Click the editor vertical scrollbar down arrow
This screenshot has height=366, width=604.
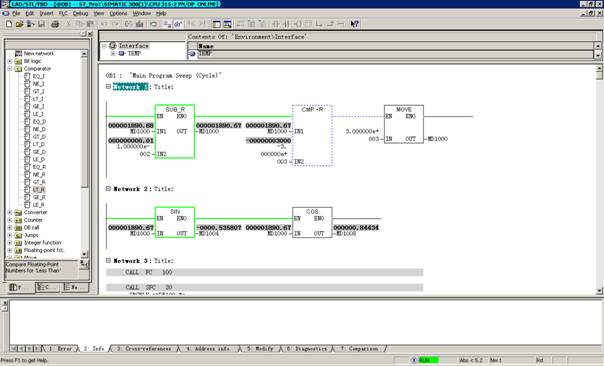tap(599, 290)
